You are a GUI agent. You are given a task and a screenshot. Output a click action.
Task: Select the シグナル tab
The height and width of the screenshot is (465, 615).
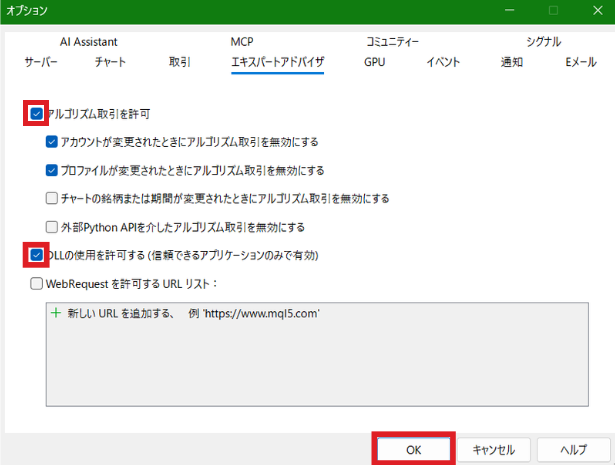click(543, 42)
